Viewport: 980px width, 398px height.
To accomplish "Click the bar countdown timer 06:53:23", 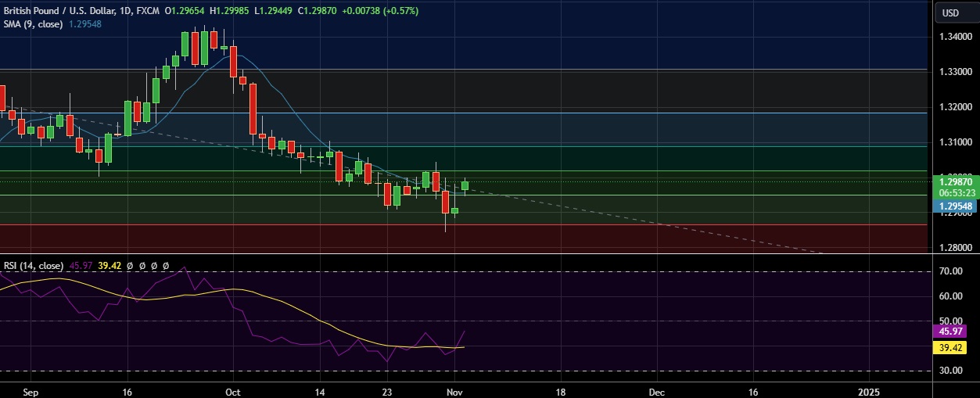I will point(956,192).
